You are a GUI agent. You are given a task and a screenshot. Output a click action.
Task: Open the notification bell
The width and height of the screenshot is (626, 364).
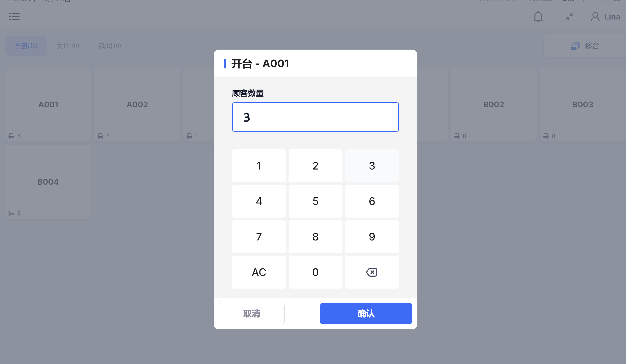(538, 17)
